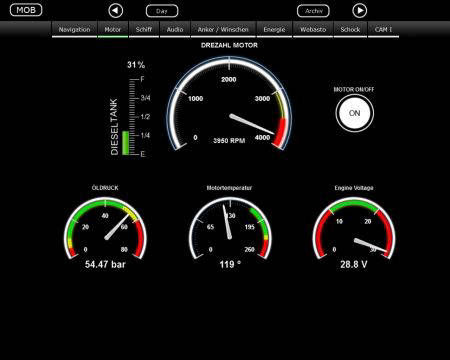Click the left arrow navigation icon

point(115,11)
